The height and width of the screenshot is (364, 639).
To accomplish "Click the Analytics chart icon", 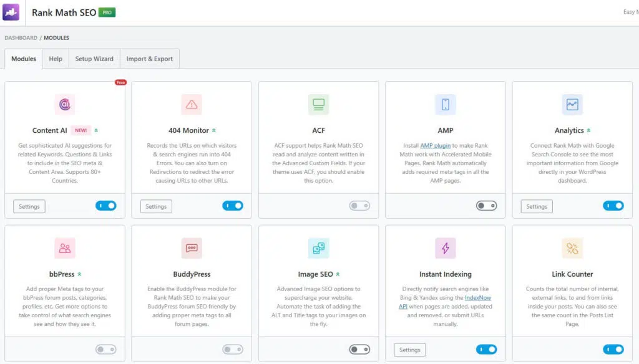I will tap(572, 105).
